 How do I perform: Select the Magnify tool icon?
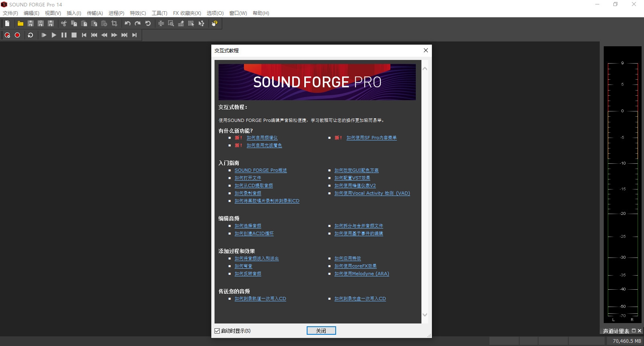(x=171, y=23)
